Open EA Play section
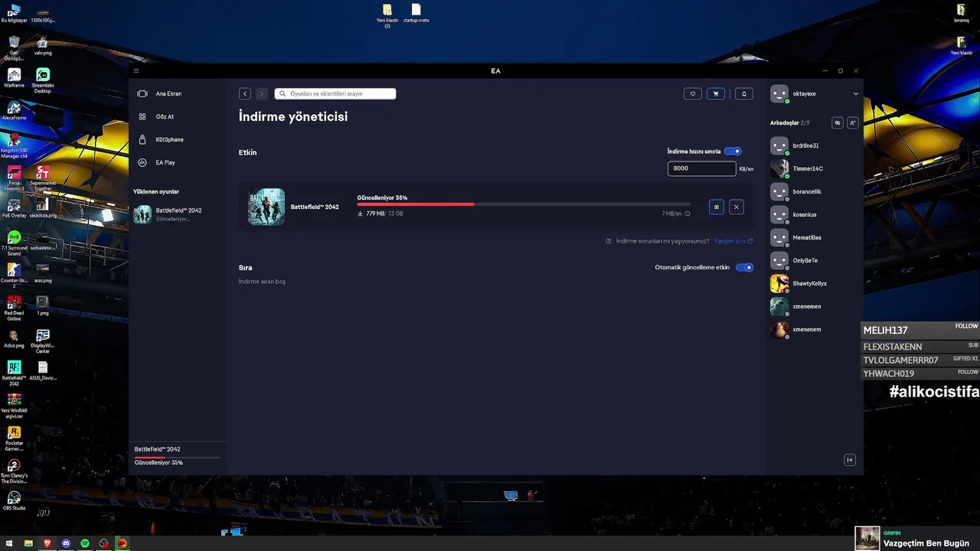This screenshot has width=980, height=551. point(158,162)
